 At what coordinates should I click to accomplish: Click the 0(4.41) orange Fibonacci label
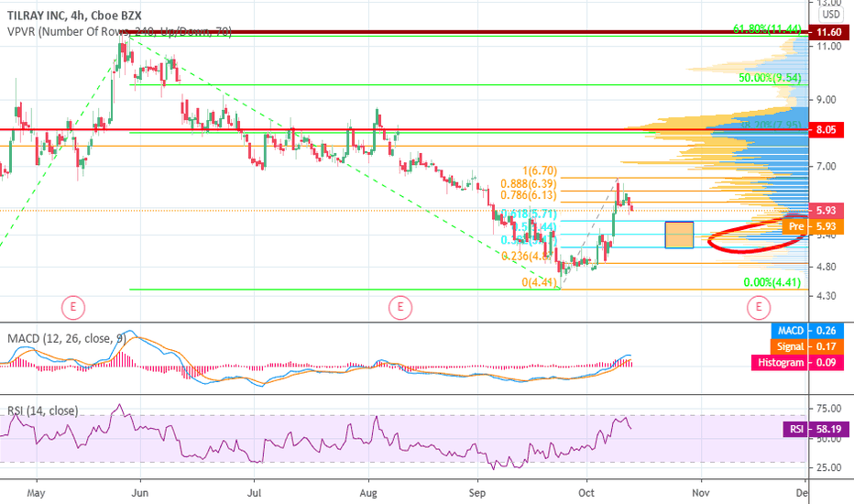(x=539, y=283)
